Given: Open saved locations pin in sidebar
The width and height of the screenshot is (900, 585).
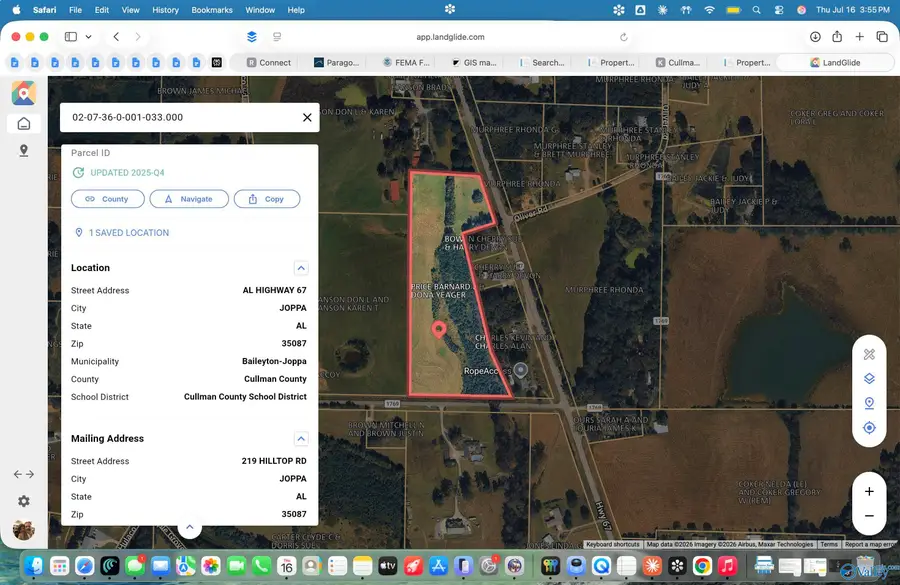Looking at the screenshot, I should [24, 150].
